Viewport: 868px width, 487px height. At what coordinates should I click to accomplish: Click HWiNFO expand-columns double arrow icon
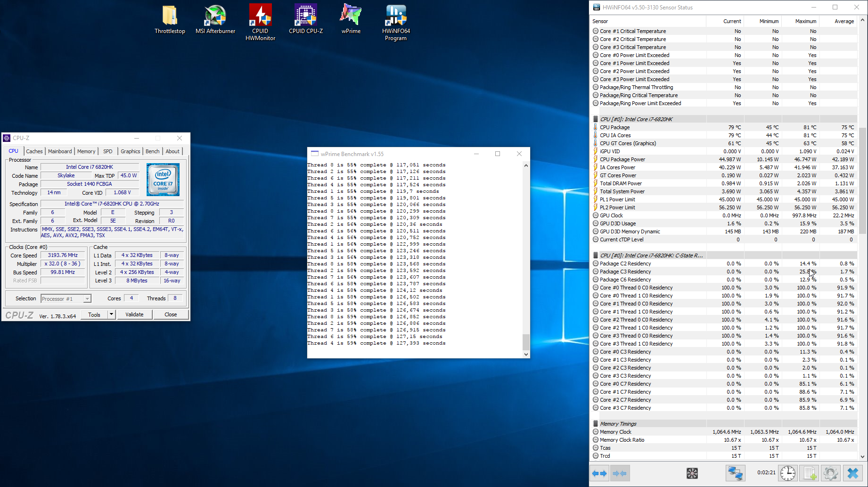click(x=599, y=473)
